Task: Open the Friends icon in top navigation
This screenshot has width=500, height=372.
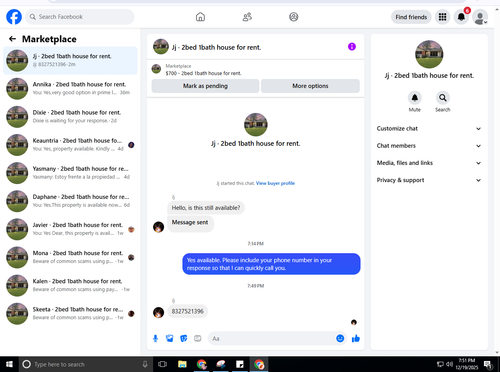Action: (247, 17)
